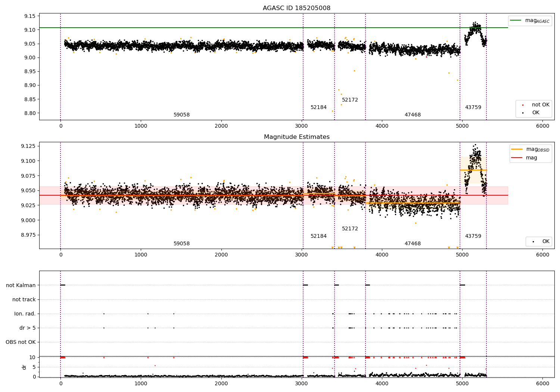
Task: Click OBSID label 43759 in the top plot
Action: [x=473, y=108]
